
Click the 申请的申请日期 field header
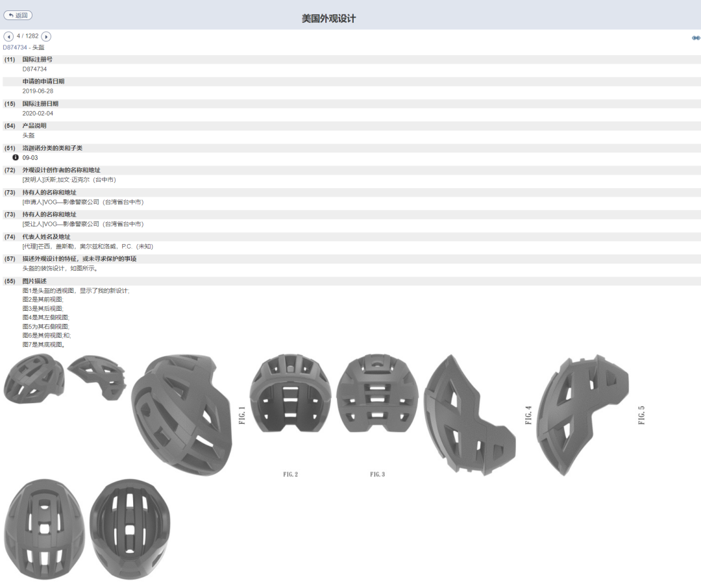43,81
